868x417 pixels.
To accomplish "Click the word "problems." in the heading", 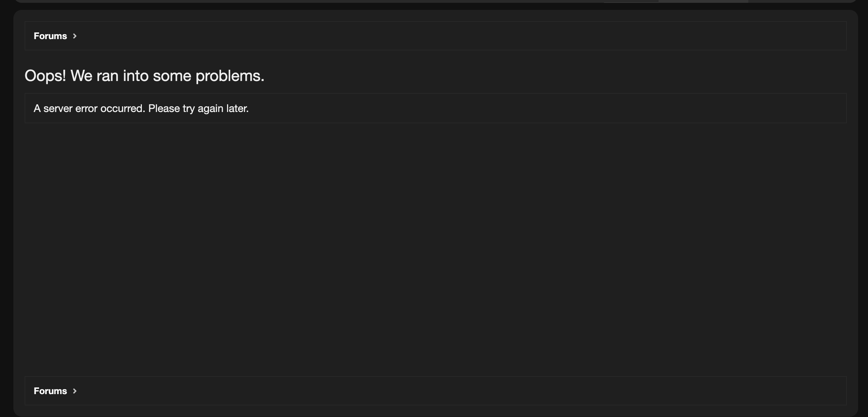I will (230, 76).
